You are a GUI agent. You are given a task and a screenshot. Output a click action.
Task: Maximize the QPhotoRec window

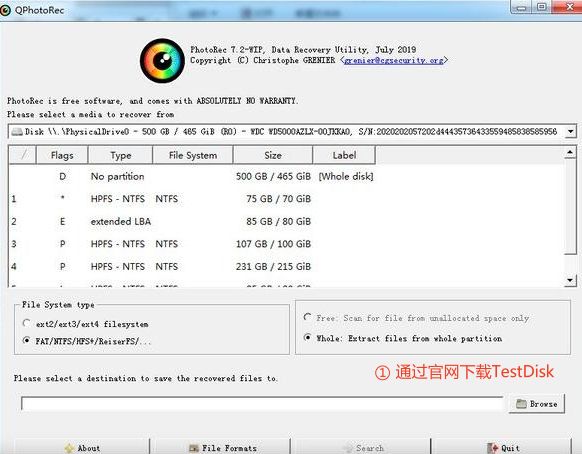(542, 7)
